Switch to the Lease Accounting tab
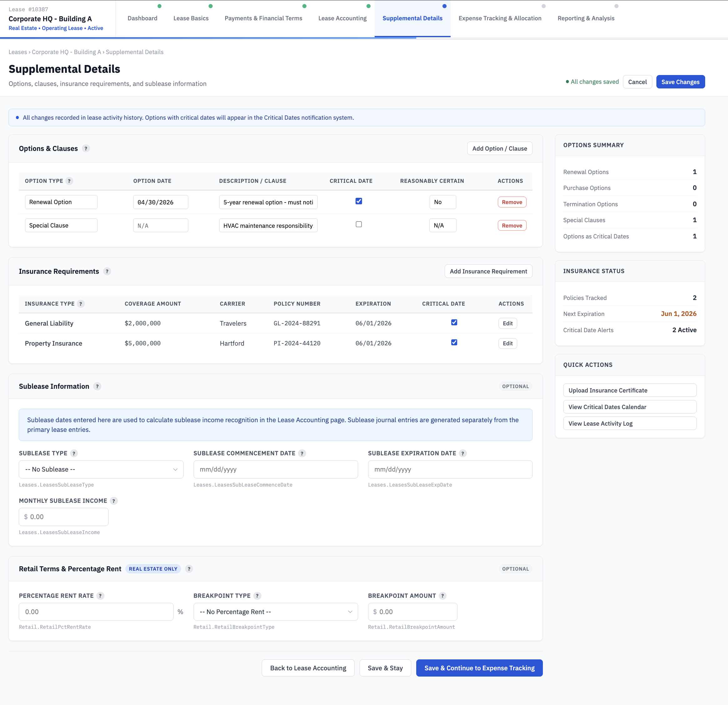The height and width of the screenshot is (705, 728). [342, 18]
